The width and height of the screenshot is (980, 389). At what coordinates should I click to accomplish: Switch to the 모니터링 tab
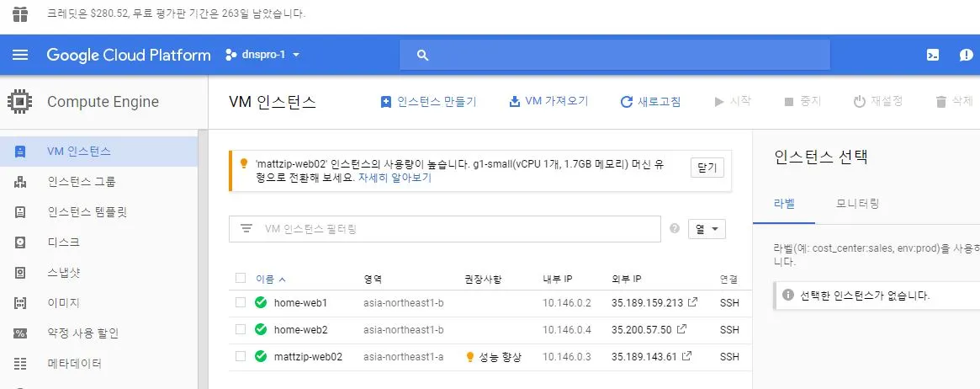click(x=857, y=203)
